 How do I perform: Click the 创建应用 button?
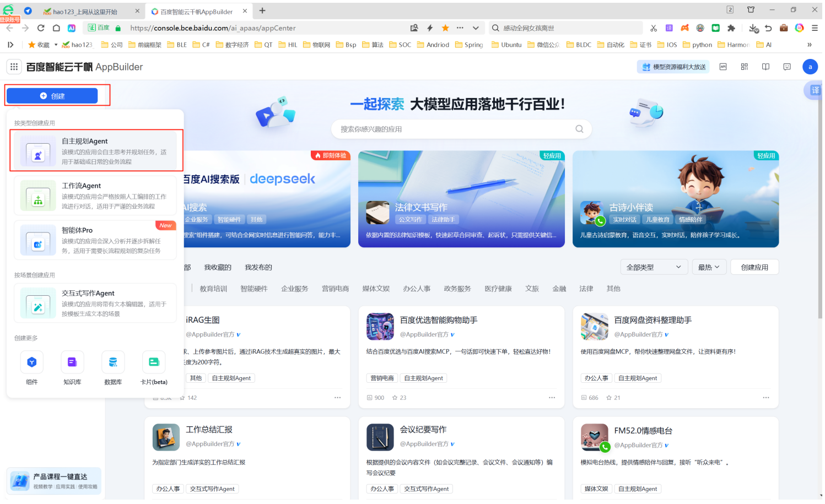click(754, 267)
